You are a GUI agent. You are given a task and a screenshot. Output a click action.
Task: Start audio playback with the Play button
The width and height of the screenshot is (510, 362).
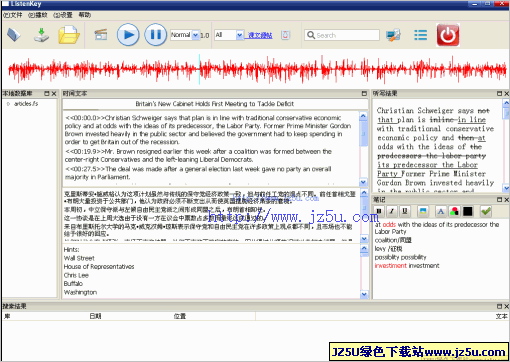click(x=128, y=35)
